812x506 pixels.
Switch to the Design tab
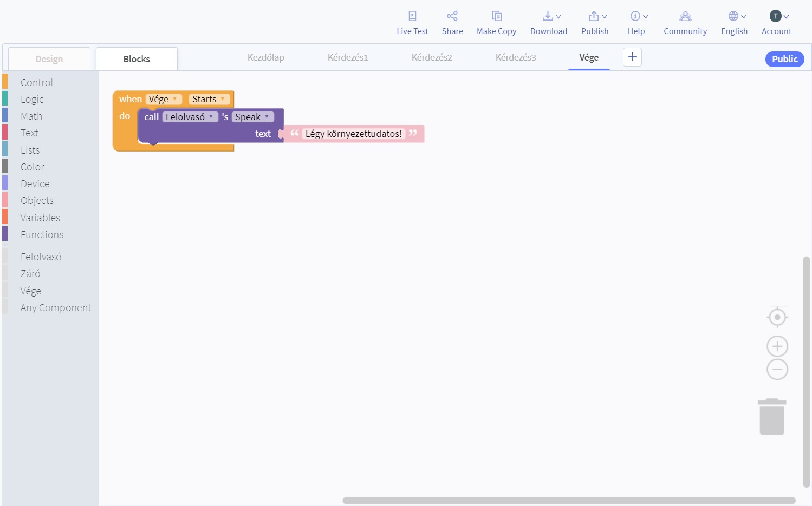click(x=49, y=59)
